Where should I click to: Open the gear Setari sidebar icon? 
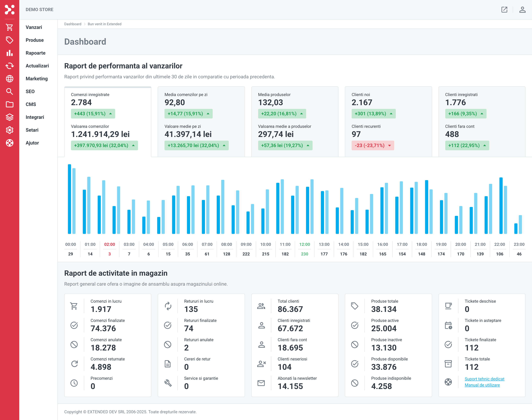pyautogui.click(x=10, y=130)
